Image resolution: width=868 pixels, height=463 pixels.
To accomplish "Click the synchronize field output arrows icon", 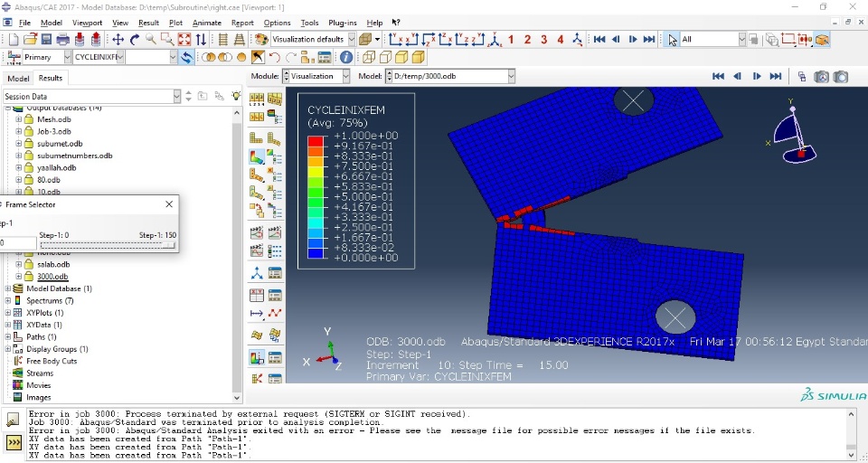I will click(x=187, y=57).
